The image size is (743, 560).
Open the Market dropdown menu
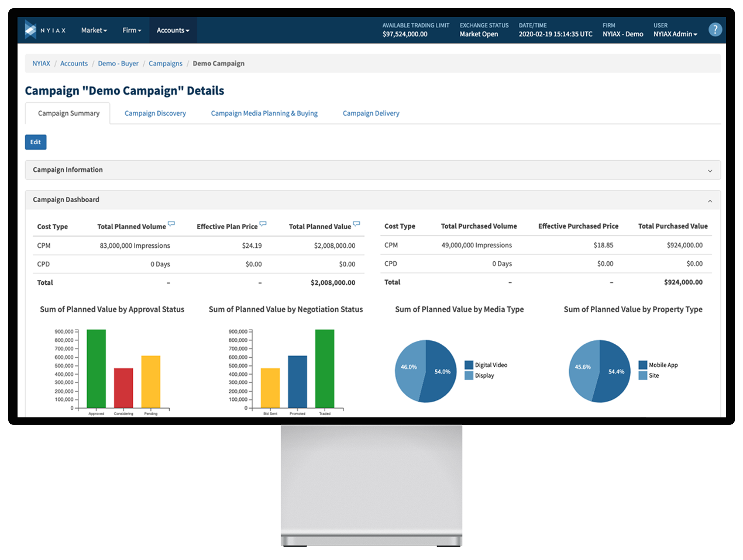pyautogui.click(x=94, y=30)
